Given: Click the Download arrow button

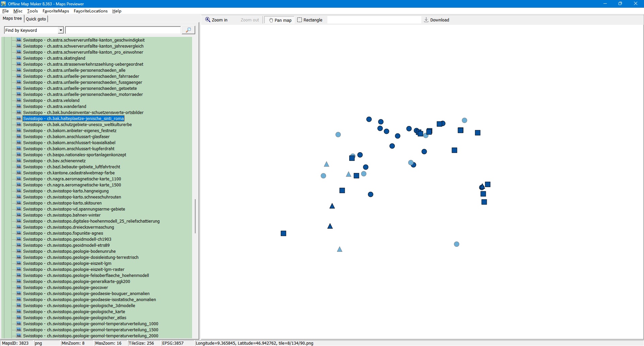Looking at the screenshot, I should (x=436, y=20).
